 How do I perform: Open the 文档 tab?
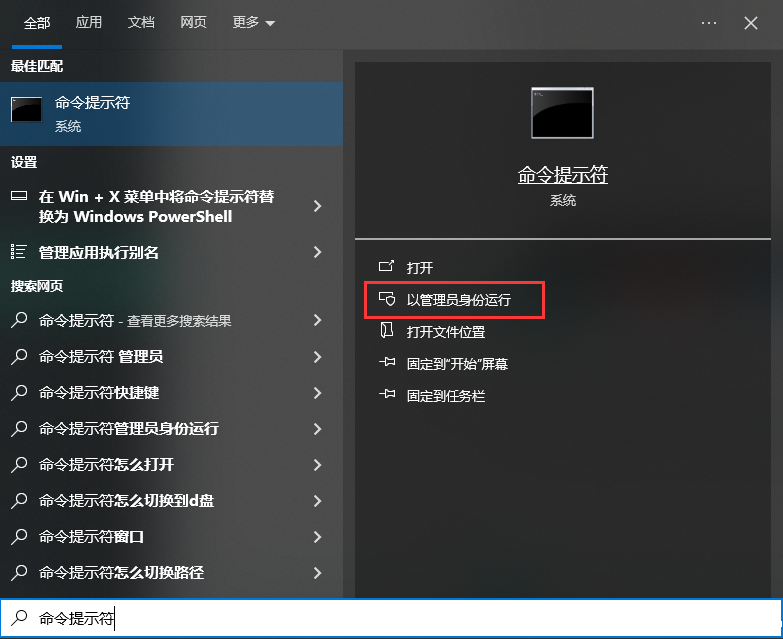coord(141,22)
